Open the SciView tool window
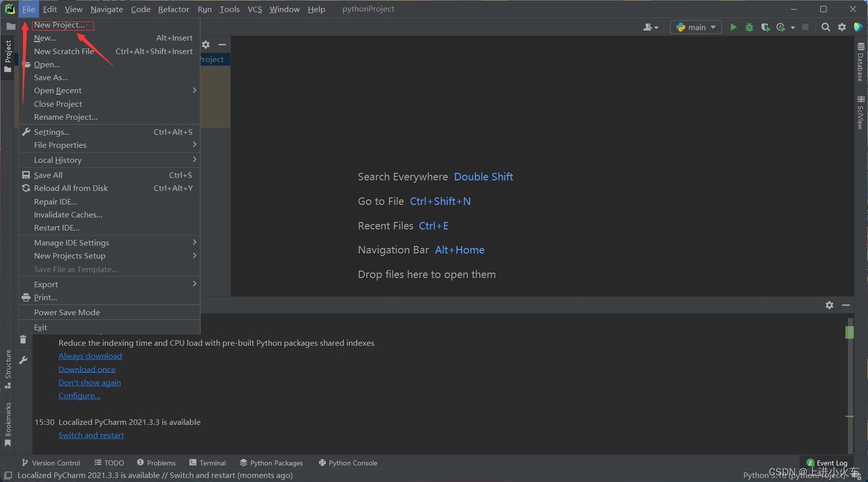Screen dimensions: 868x482 pos(860,113)
